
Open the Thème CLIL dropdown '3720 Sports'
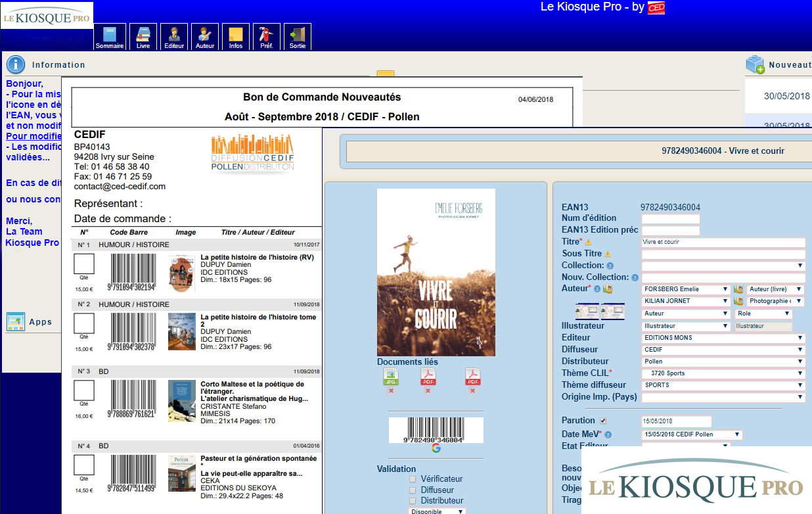coord(723,373)
